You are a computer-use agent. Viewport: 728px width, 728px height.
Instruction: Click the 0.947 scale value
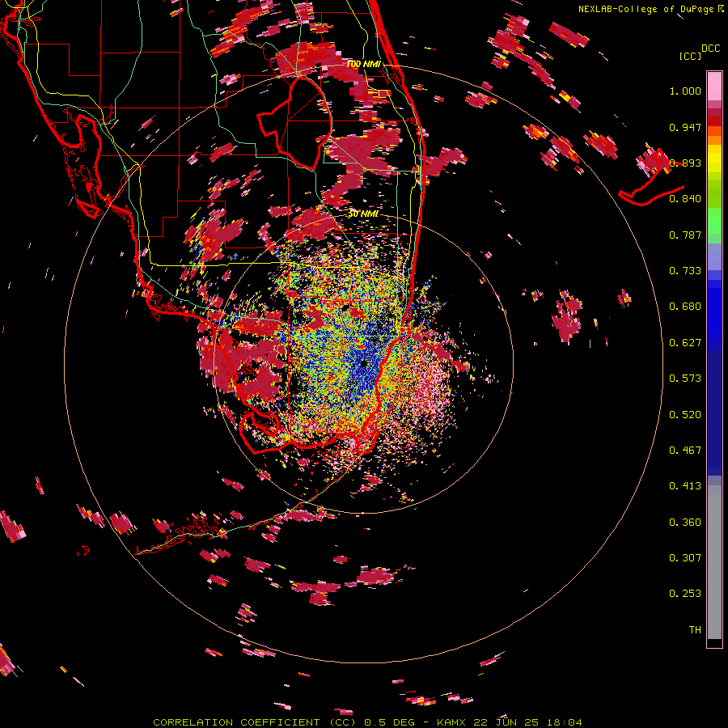(685, 127)
